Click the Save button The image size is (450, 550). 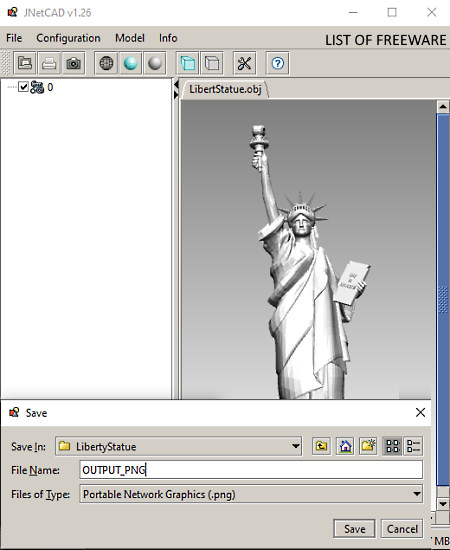[354, 529]
